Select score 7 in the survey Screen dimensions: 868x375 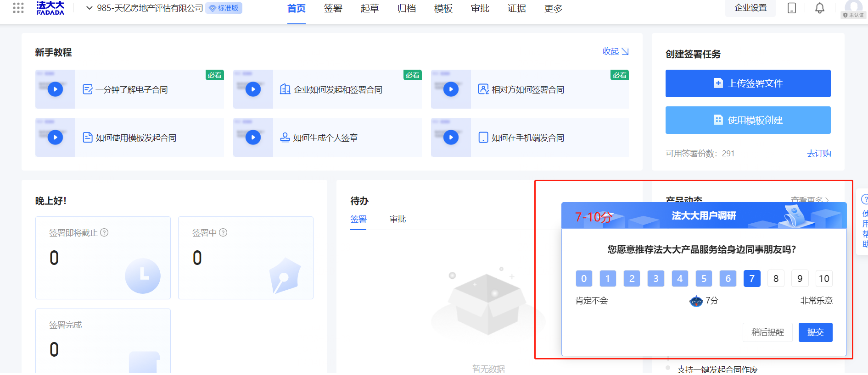(x=752, y=278)
